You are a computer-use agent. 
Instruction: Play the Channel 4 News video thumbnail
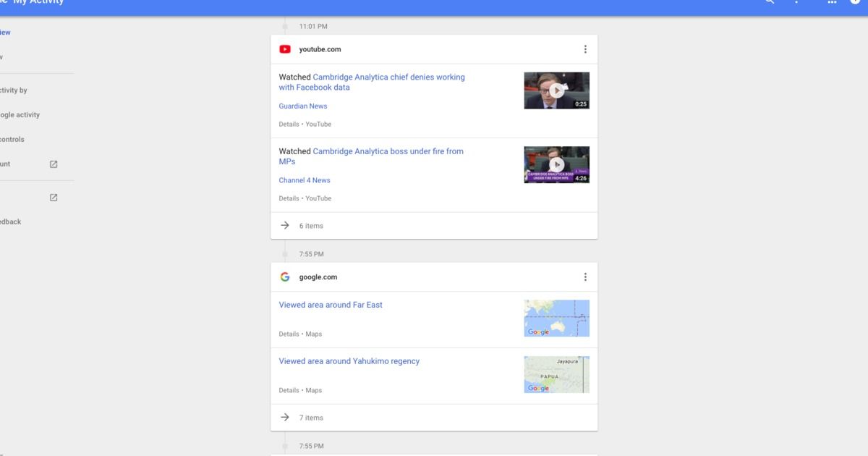(x=556, y=164)
